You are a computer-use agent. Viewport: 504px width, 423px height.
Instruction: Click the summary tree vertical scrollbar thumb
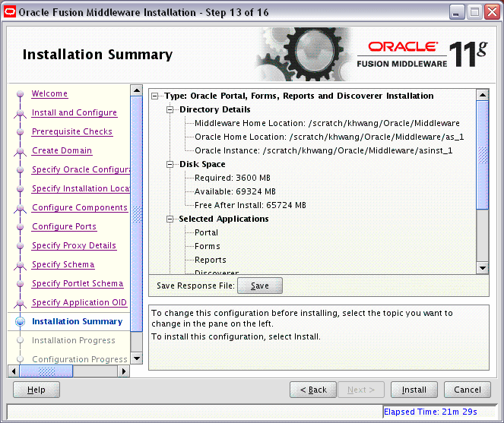click(483, 155)
